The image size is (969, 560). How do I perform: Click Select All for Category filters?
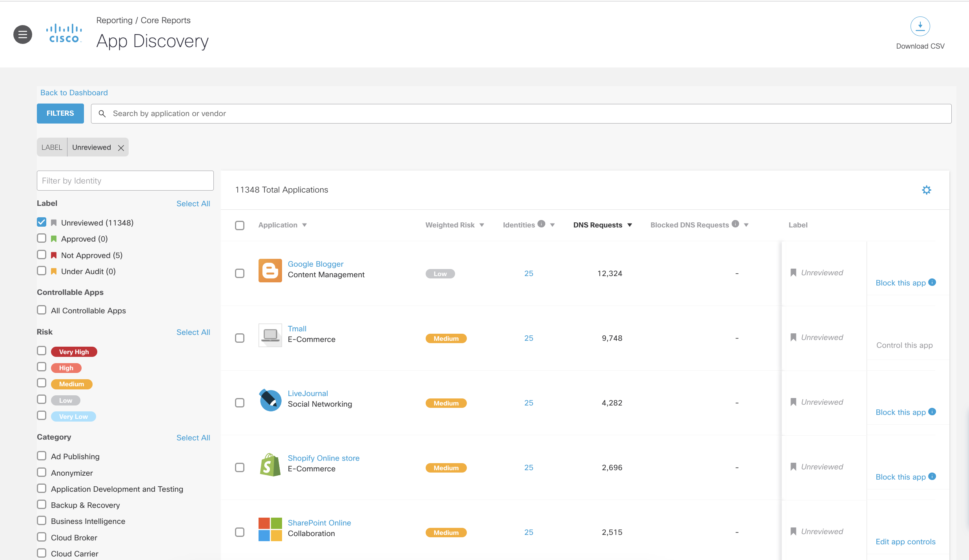pyautogui.click(x=193, y=438)
